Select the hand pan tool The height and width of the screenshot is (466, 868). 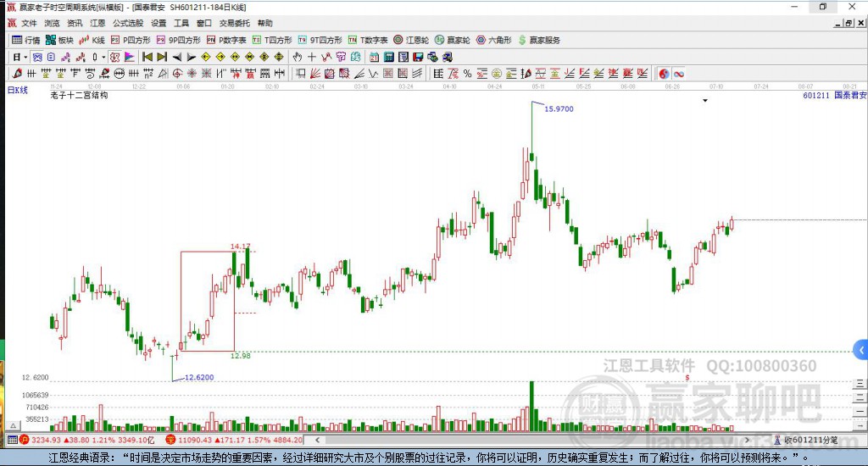pyautogui.click(x=298, y=57)
